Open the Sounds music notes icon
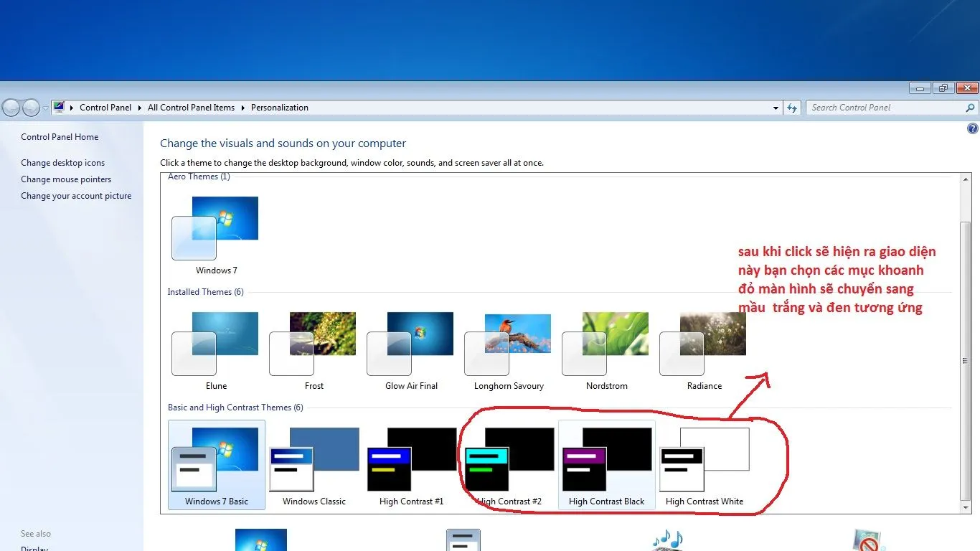The image size is (980, 551). [668, 540]
